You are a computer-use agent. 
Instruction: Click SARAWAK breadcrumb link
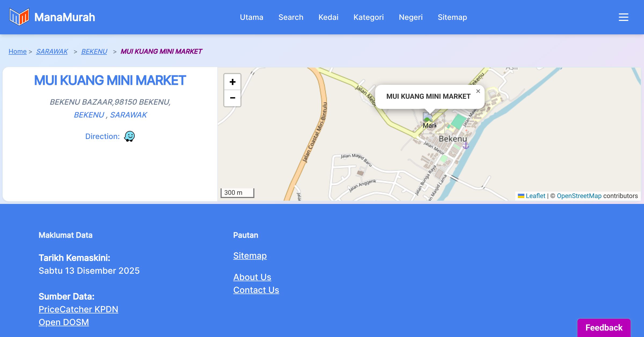(x=52, y=51)
